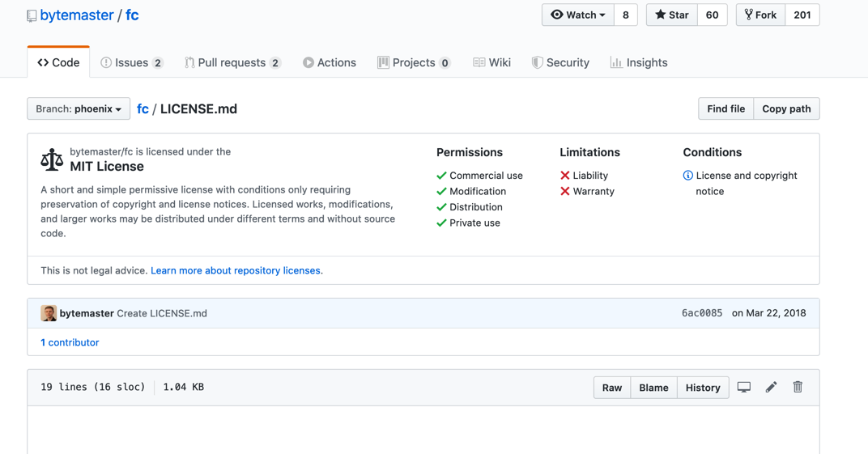Click the repository book icon

(x=32, y=15)
